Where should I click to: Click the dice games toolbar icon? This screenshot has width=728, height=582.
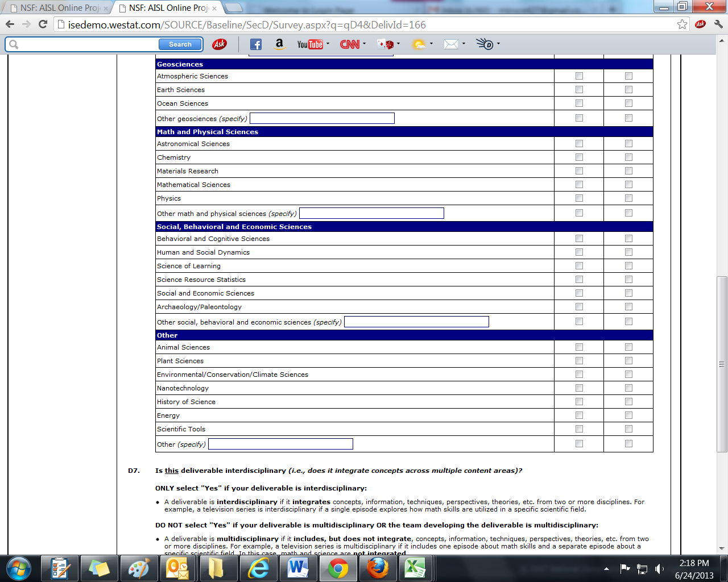pyautogui.click(x=386, y=44)
